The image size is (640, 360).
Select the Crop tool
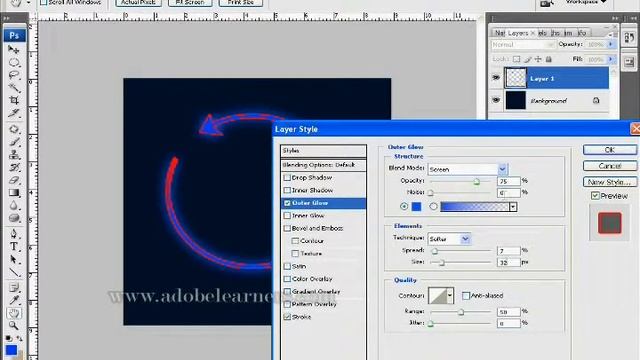[x=13, y=100]
